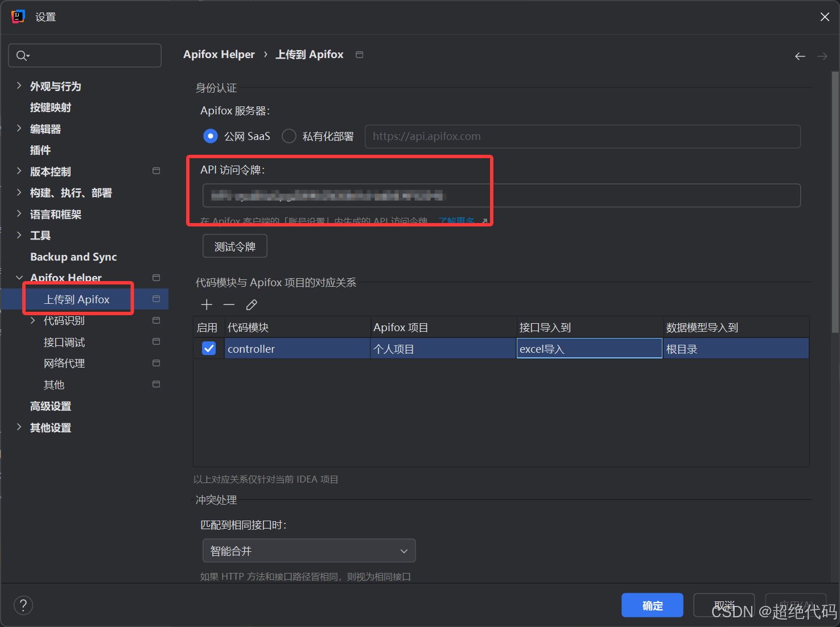Open the 插件 settings page

click(x=40, y=150)
